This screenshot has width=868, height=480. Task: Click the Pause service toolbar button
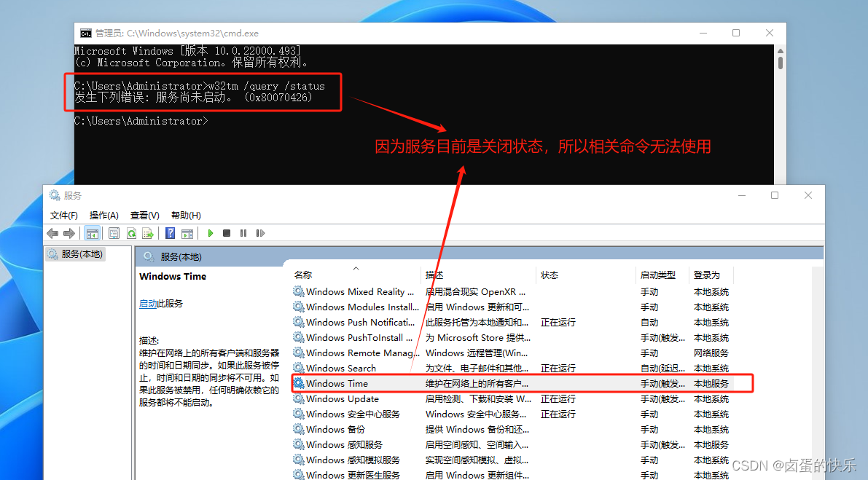243,233
